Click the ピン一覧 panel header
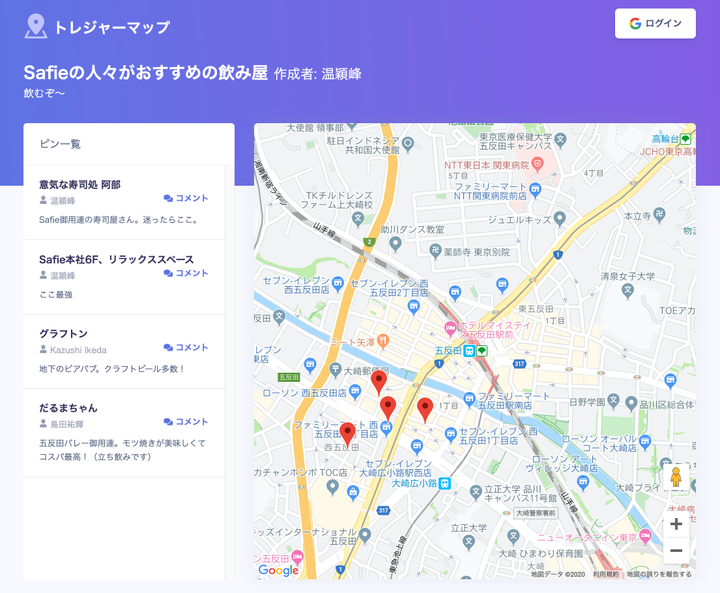 tap(129, 144)
